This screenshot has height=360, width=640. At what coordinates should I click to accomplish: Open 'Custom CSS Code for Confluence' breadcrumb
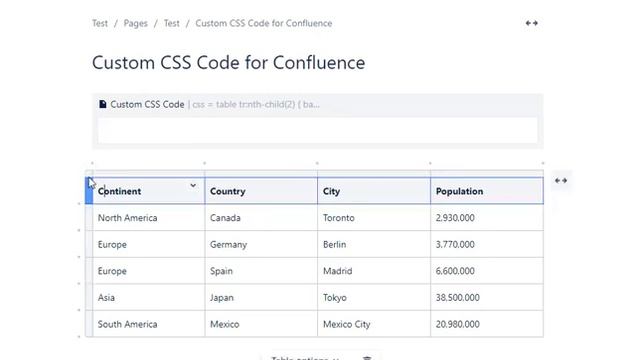pyautogui.click(x=264, y=23)
